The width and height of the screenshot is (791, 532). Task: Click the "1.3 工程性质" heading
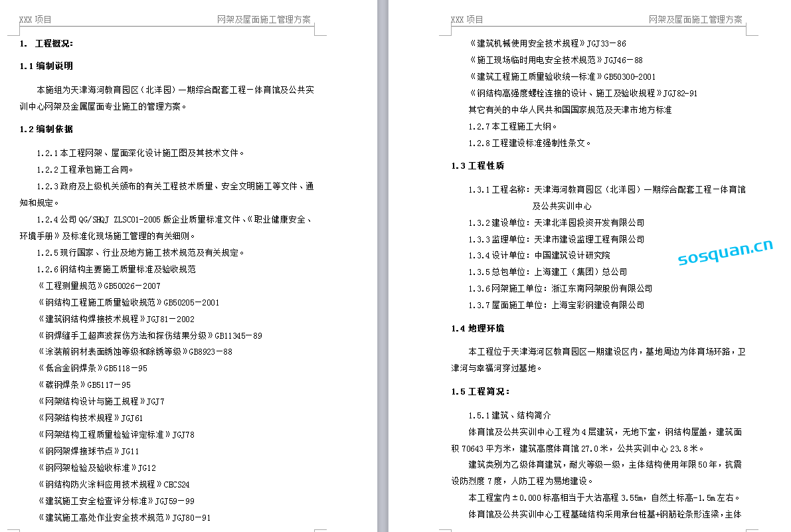[x=478, y=165]
